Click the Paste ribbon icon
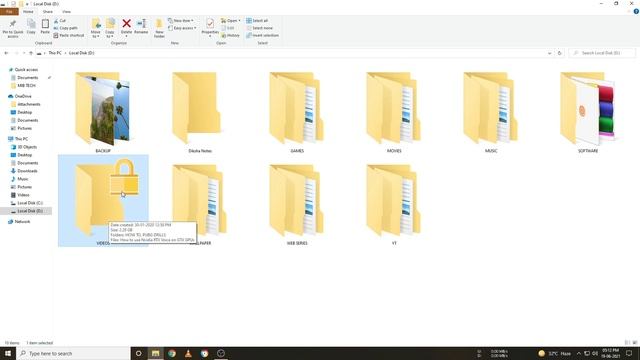 [45, 27]
